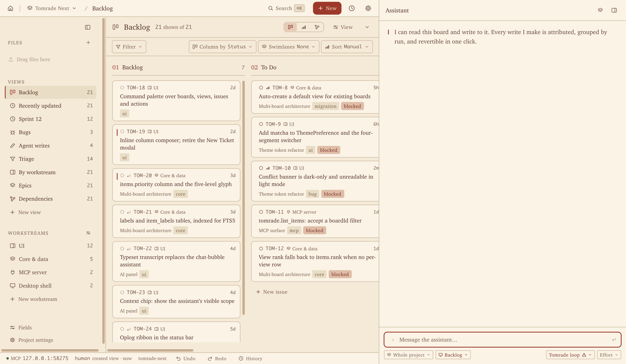The width and height of the screenshot is (626, 364).
Task: Collapse the left sidebar panel icon
Action: tap(88, 27)
